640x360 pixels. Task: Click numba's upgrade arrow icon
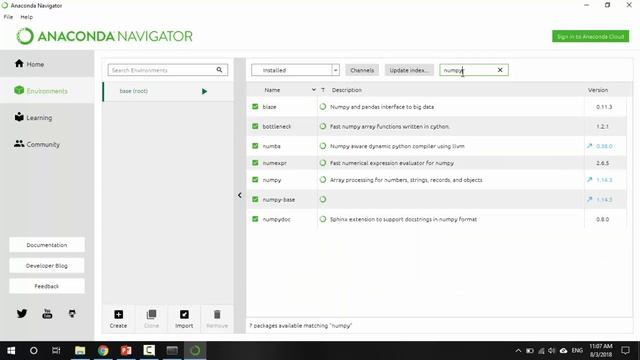590,146
